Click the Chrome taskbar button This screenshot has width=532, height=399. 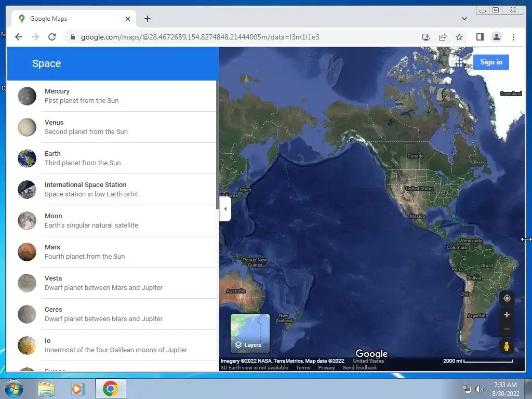click(111, 389)
